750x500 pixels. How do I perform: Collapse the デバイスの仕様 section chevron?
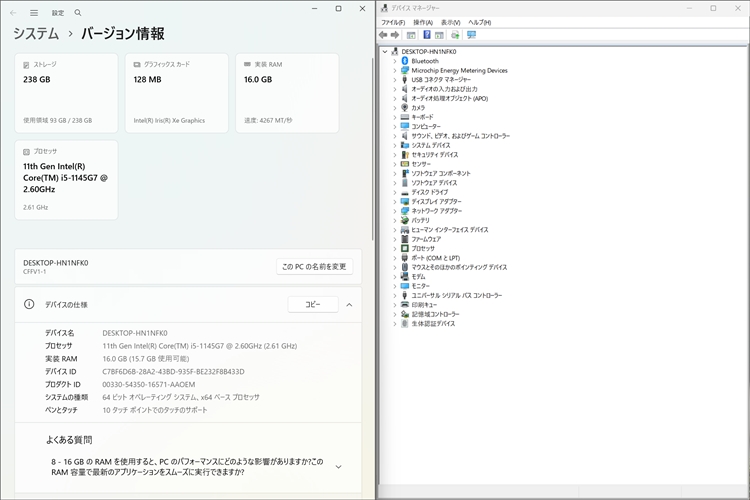click(x=349, y=304)
